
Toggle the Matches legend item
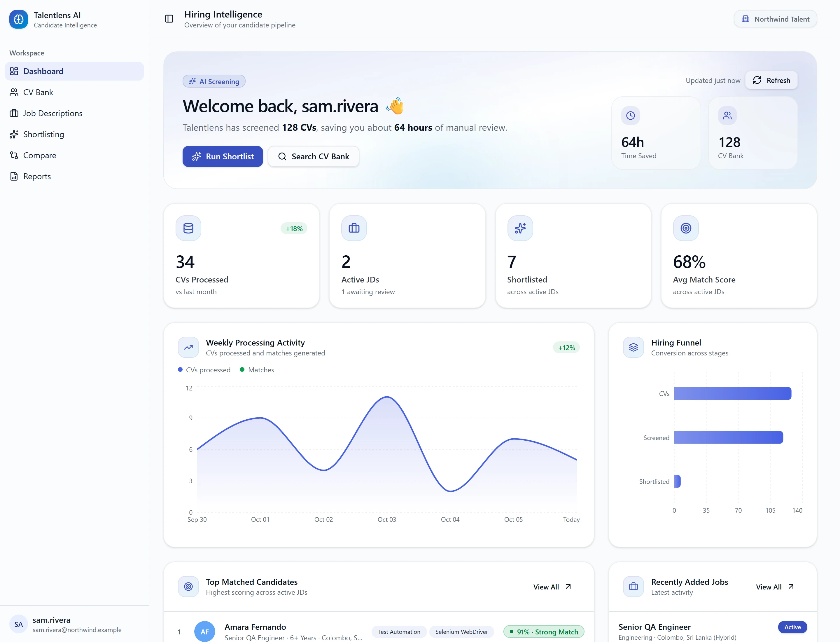click(257, 370)
